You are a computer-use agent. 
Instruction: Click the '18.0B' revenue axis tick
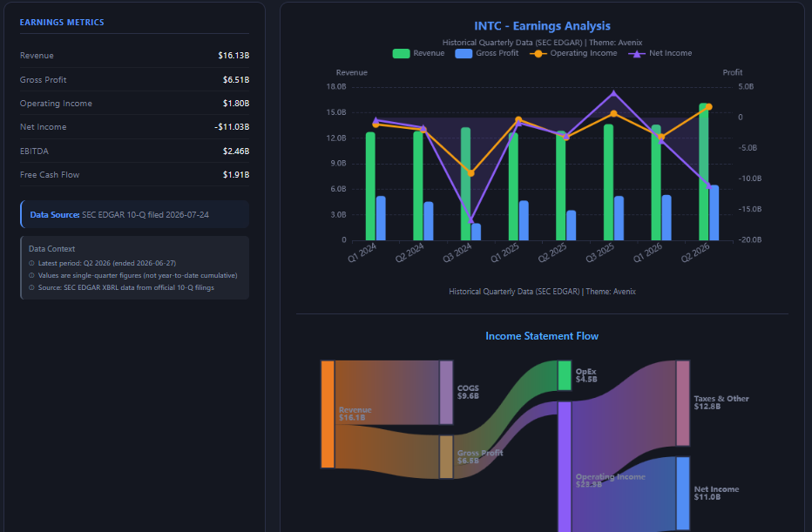coord(336,86)
